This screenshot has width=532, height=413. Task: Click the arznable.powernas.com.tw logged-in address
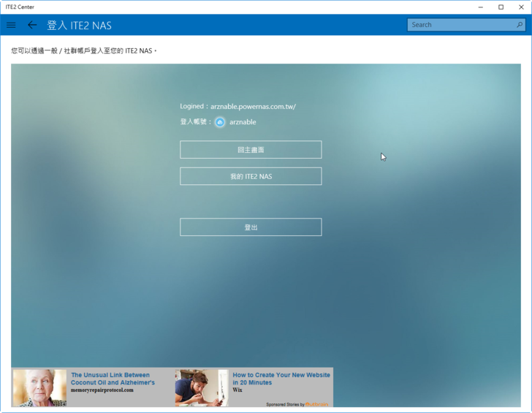[253, 107]
